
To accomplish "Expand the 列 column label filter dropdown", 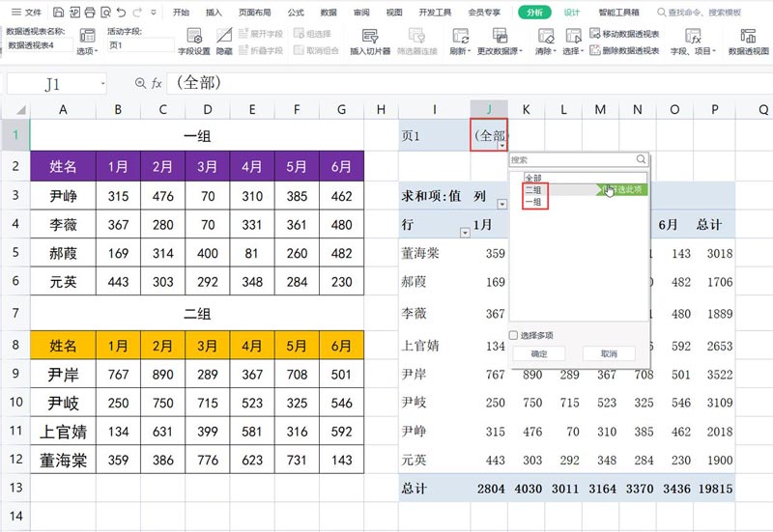I will [x=501, y=204].
